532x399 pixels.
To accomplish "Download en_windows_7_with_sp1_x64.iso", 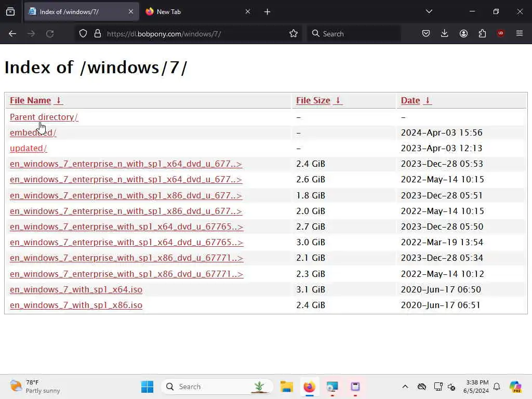I will tap(76, 289).
